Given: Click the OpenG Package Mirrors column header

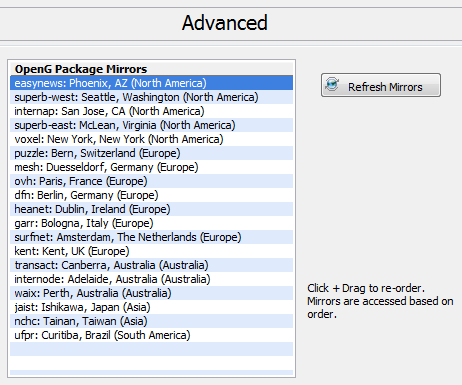Looking at the screenshot, I should (151, 69).
